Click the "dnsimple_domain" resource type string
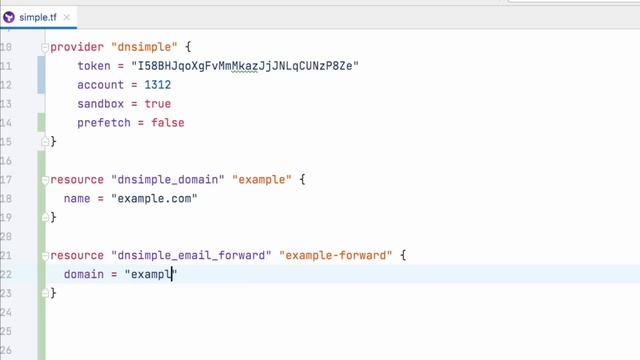The height and width of the screenshot is (360, 640). (x=168, y=180)
